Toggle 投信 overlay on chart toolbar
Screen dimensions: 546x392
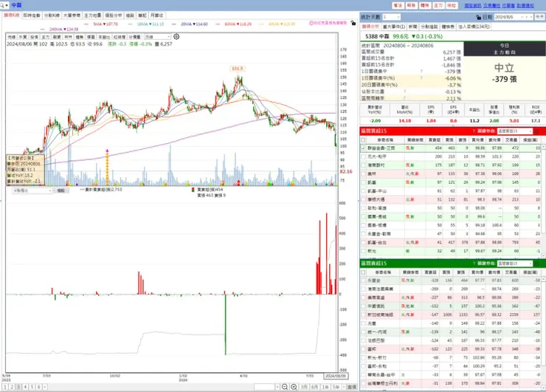click(x=34, y=37)
